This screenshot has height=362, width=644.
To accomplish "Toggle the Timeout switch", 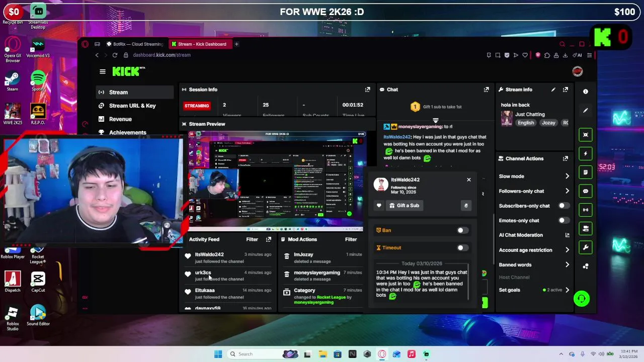I will (x=462, y=248).
